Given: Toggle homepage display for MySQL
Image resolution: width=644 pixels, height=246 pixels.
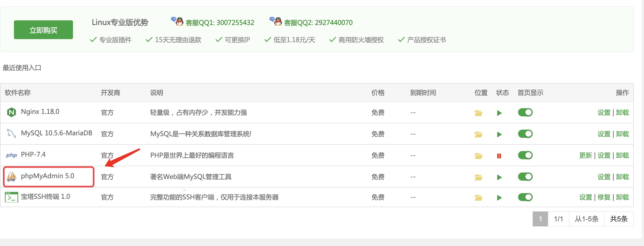Looking at the screenshot, I should pos(525,134).
